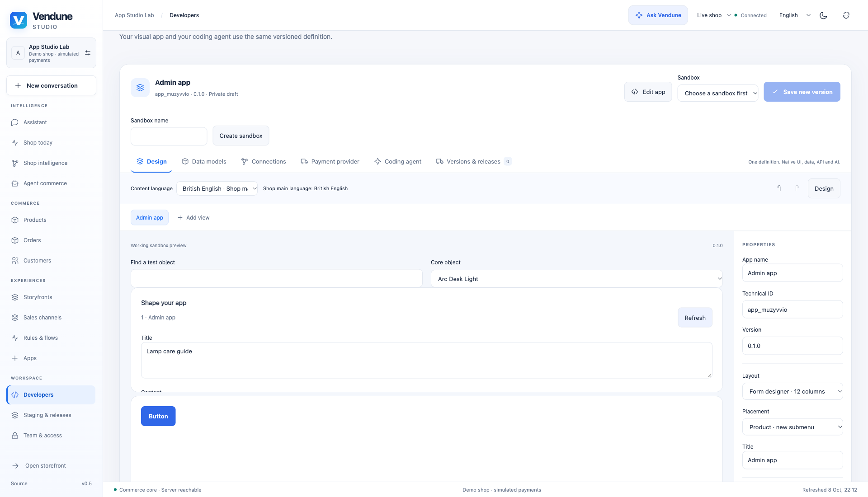Toggle dark mode moon icon
Viewport: 868px width, 497px height.
pos(823,15)
